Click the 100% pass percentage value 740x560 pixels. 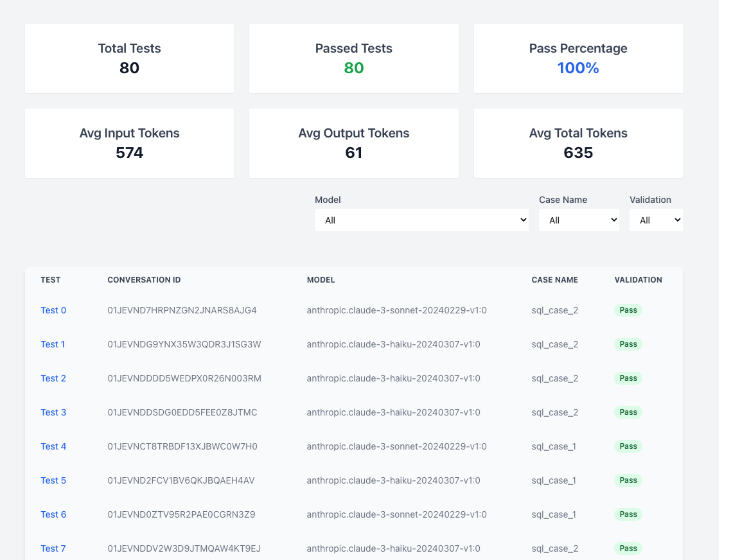click(x=578, y=68)
